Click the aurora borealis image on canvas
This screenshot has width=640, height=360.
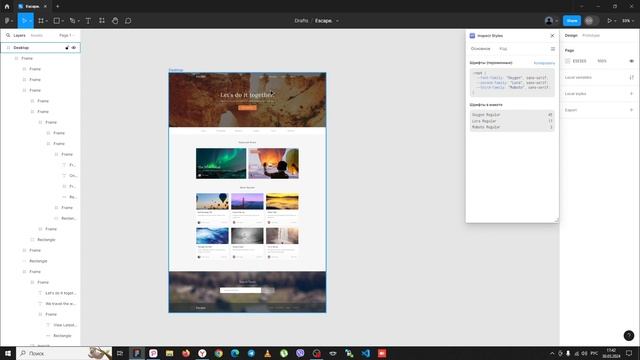tap(221, 163)
